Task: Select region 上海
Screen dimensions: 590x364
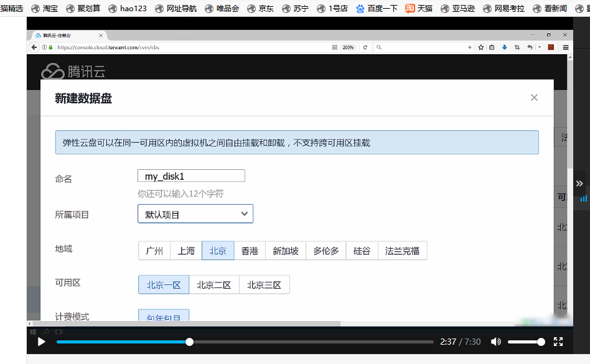Action: pyautogui.click(x=186, y=250)
